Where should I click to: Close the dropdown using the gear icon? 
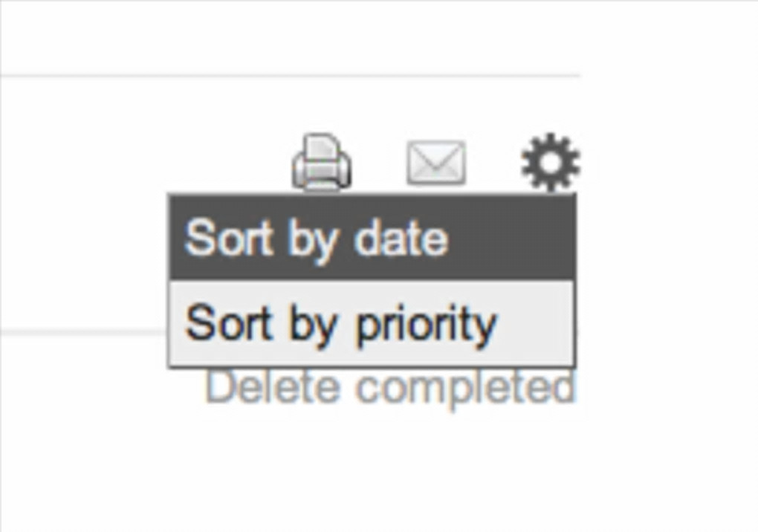click(550, 162)
